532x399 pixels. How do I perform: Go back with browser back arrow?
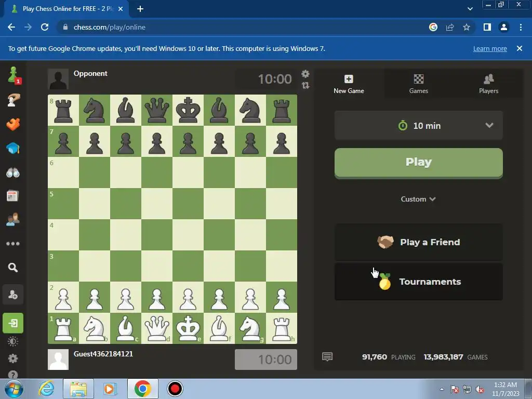pos(11,27)
